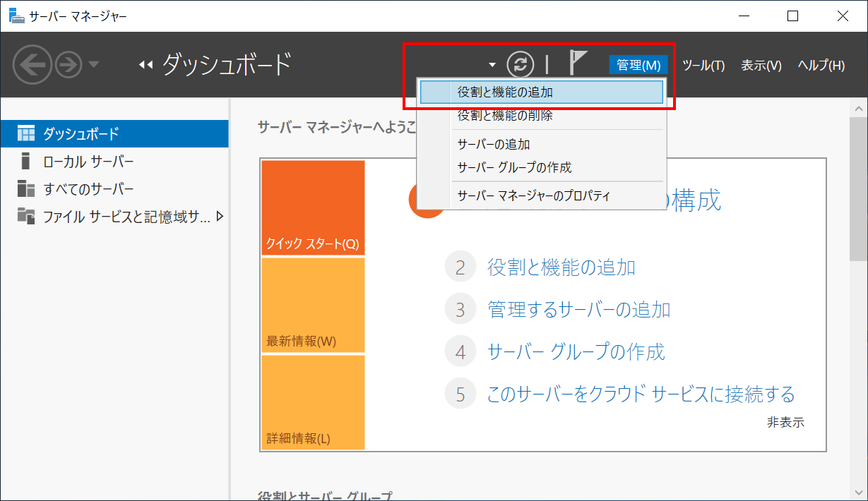Click the back navigation arrow

click(x=32, y=64)
